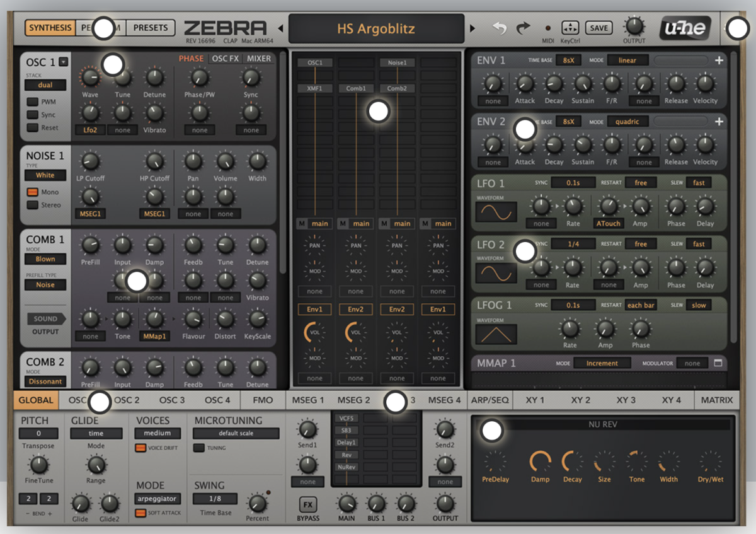Image resolution: width=756 pixels, height=534 pixels.
Task: Click the Transpose value field
Action: click(38, 434)
